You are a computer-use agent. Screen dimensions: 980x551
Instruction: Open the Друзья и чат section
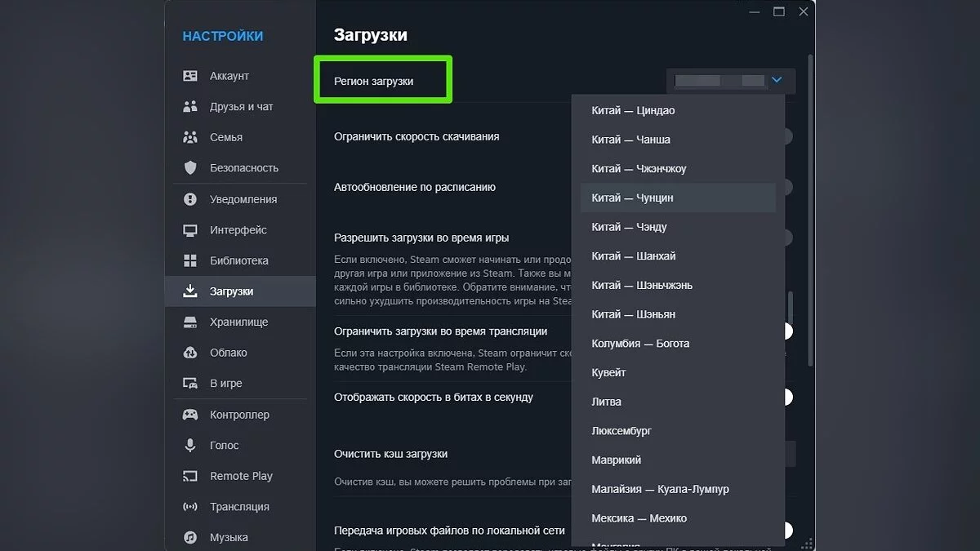(x=240, y=106)
